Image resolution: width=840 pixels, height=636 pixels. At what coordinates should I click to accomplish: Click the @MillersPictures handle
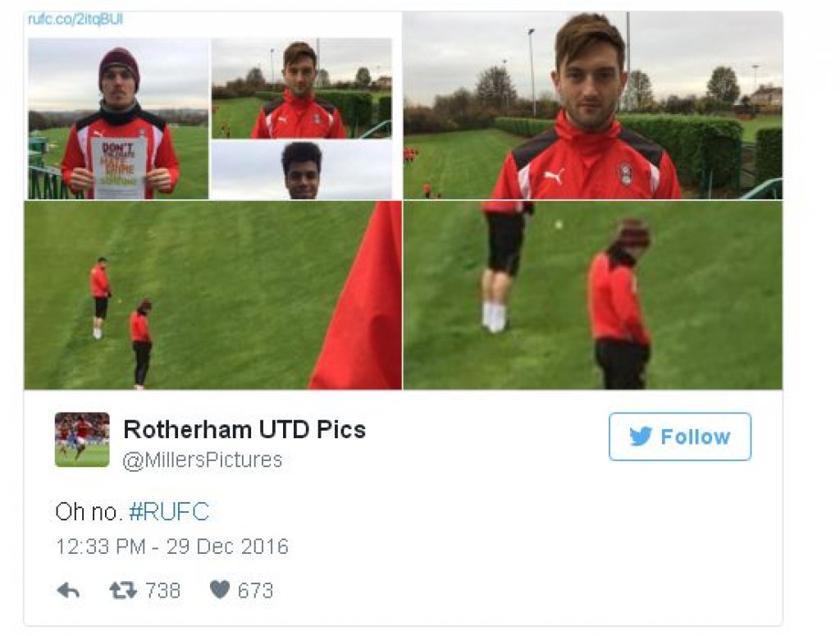coord(203,460)
